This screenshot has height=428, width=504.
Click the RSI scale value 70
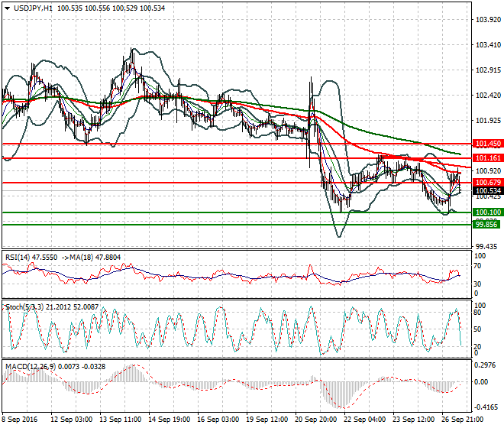click(x=477, y=266)
